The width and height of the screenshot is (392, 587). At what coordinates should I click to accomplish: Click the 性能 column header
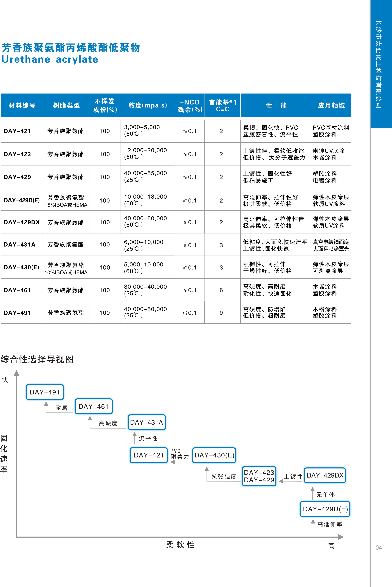[x=276, y=105]
